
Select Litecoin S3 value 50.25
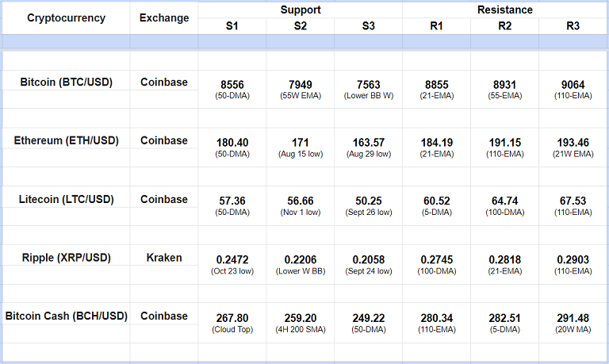click(x=368, y=201)
